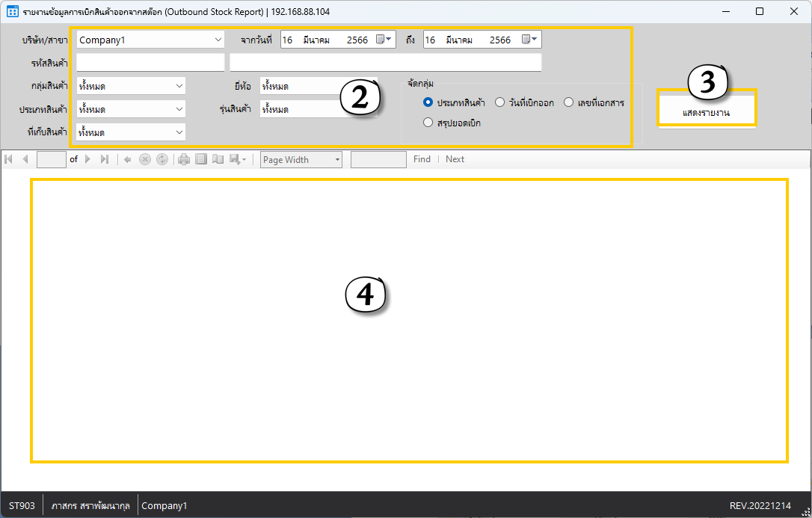Viewport: 812px width, 518px height.
Task: Open page setup icon in toolbar
Action: point(218,159)
